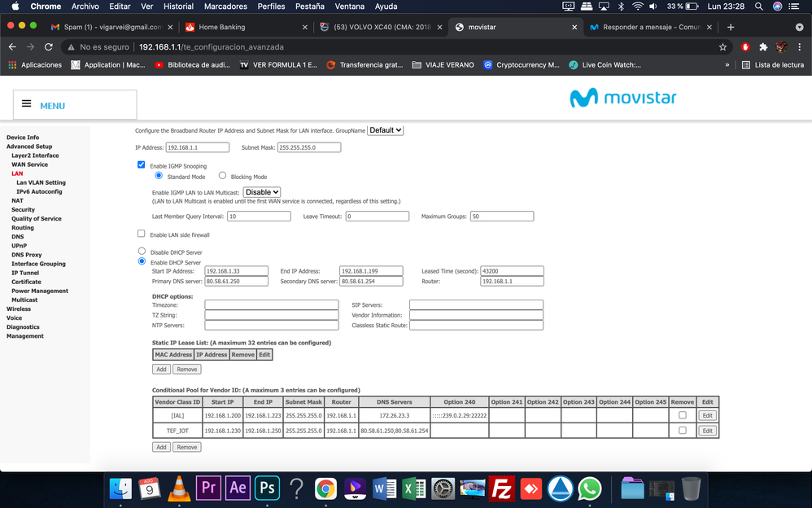Open the GroupName Default dropdown
The width and height of the screenshot is (812, 508).
click(x=386, y=130)
